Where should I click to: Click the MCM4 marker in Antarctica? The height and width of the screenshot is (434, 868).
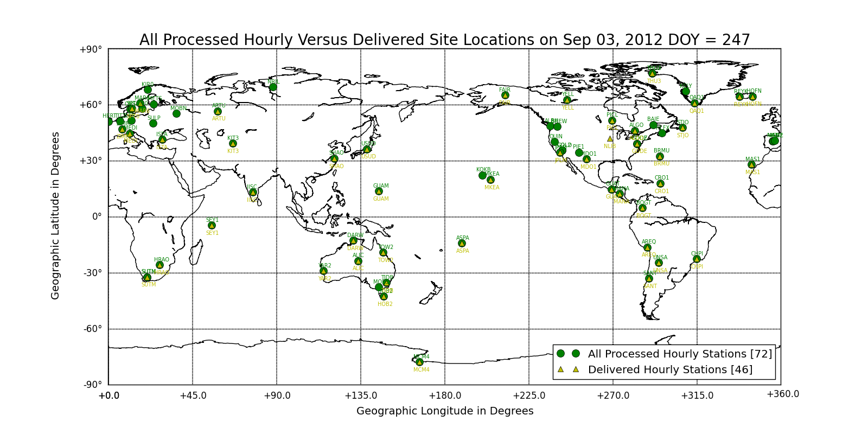pos(419,362)
